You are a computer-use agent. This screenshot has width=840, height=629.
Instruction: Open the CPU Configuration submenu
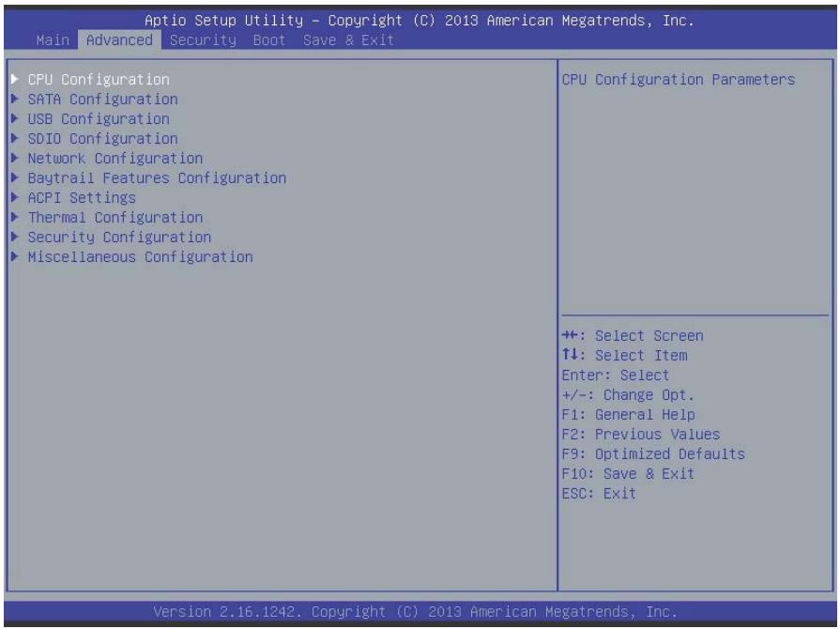click(99, 79)
